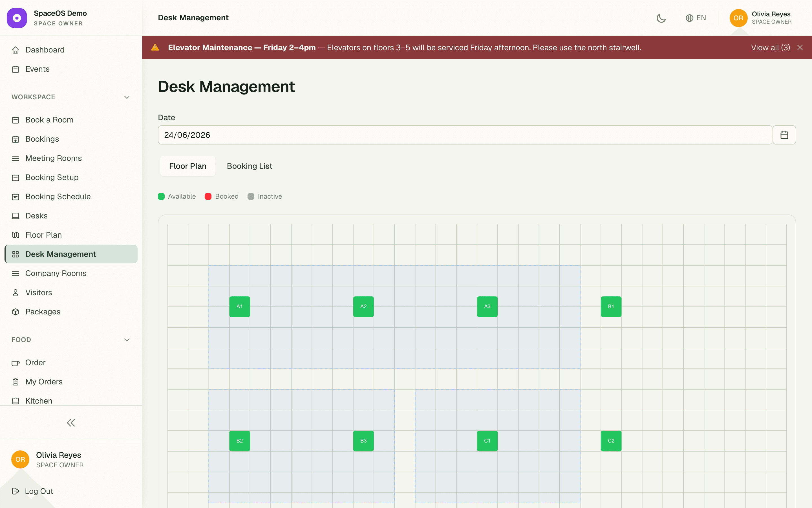This screenshot has height=508, width=812.
Task: Open My Orders in the sidebar
Action: point(71,382)
